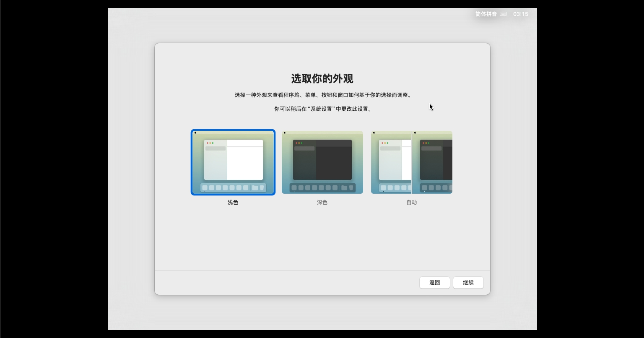Click the 返回 (Back) button
644x338 pixels.
pos(435,283)
